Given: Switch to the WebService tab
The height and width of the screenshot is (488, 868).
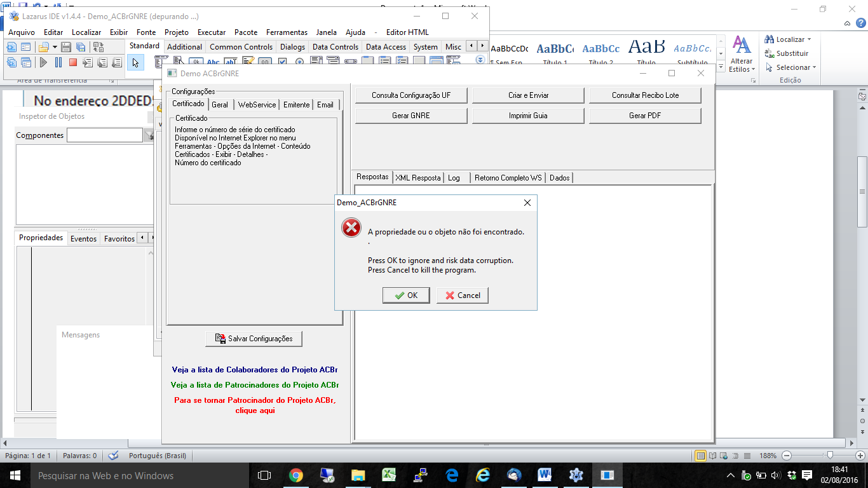Looking at the screenshot, I should [257, 105].
